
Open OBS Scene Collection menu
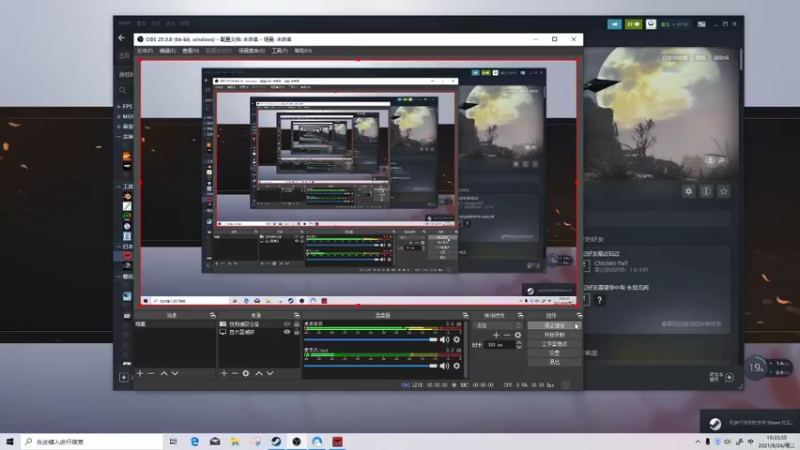pyautogui.click(x=252, y=51)
